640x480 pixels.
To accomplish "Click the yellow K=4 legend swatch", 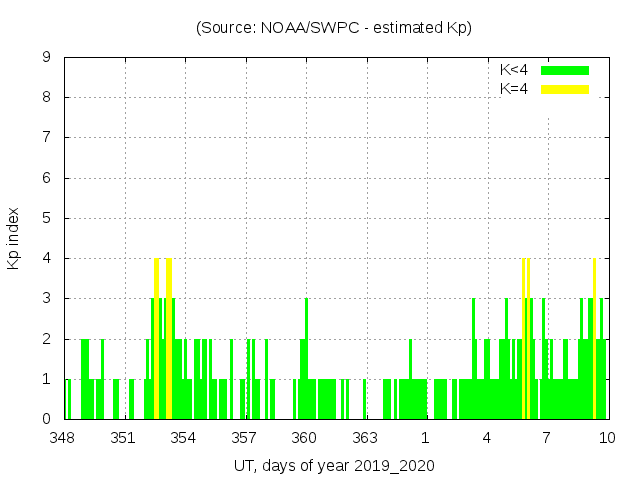I will (x=565, y=89).
